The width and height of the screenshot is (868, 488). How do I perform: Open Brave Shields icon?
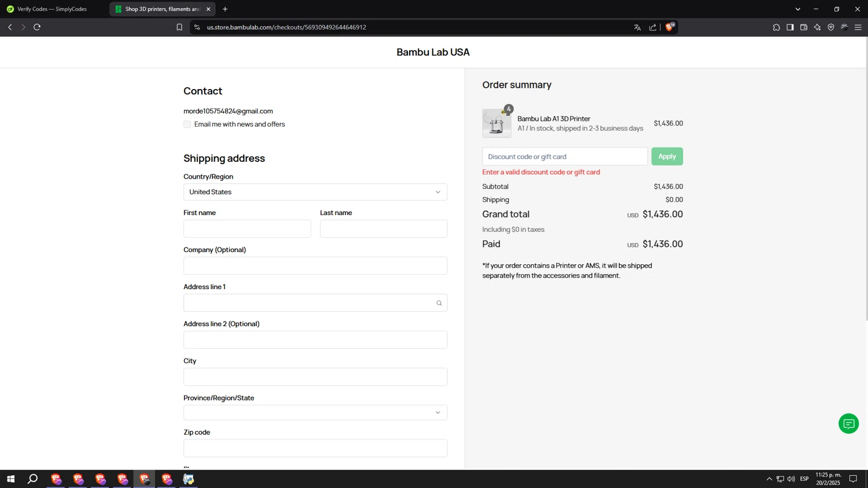670,27
